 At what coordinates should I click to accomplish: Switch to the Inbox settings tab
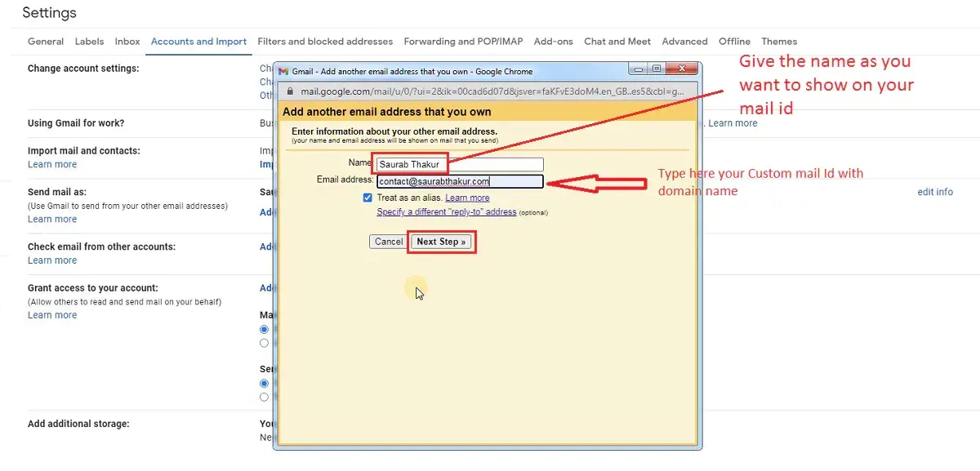127,42
